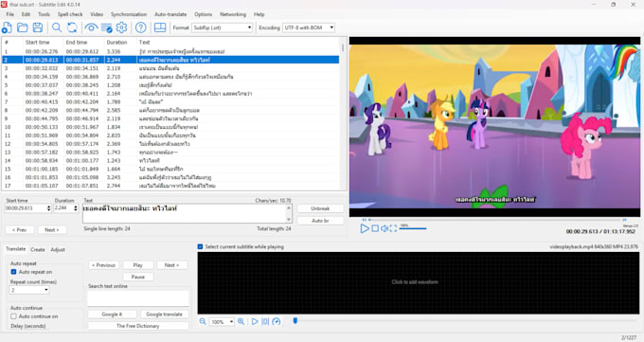Switch to the Adjust tab
Viewport: 644px width, 342px height.
(x=58, y=249)
